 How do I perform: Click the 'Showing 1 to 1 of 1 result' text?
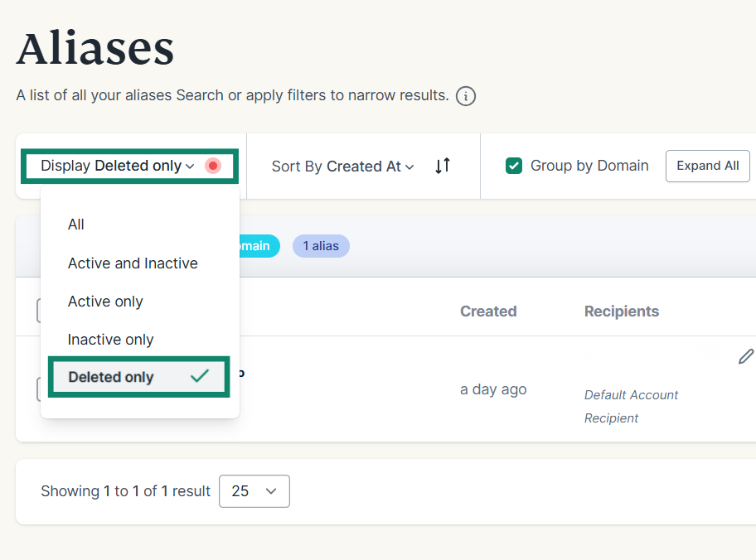[x=125, y=491]
